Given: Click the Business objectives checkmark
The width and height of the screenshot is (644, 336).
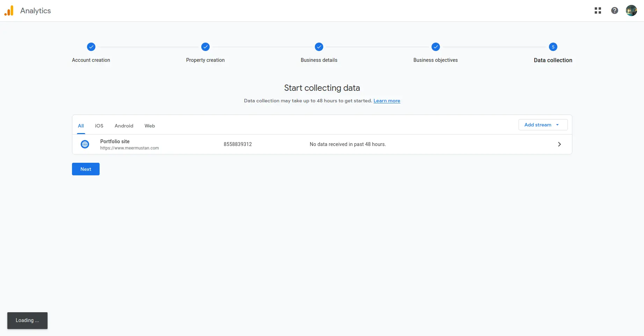Looking at the screenshot, I should click(435, 47).
